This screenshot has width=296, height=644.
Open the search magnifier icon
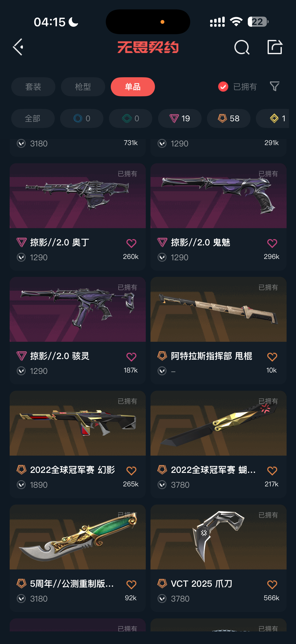tap(242, 47)
